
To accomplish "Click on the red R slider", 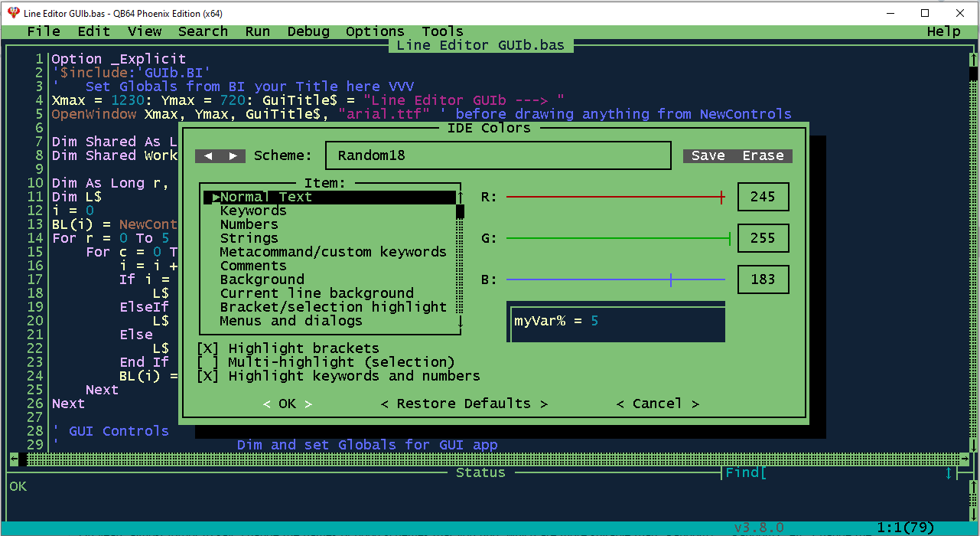I will (x=616, y=197).
